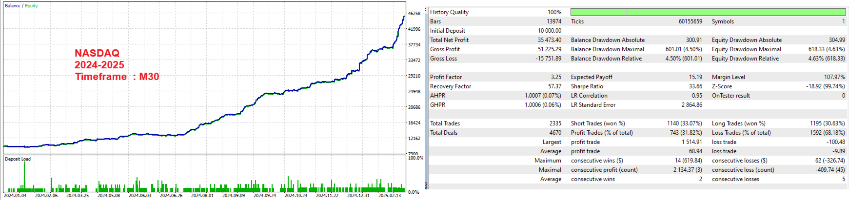Click the Total Deals value "4670"
Image resolution: width=868 pixels, height=204 pixels.
pos(555,133)
